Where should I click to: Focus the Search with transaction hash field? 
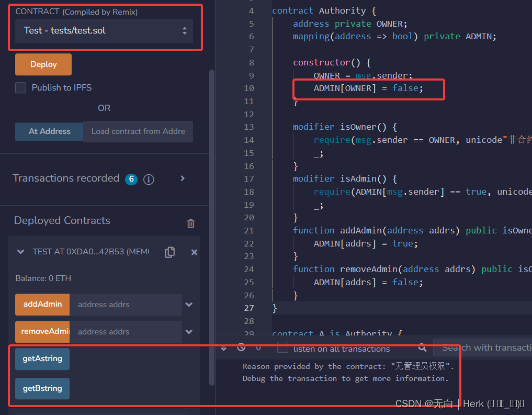pos(482,348)
